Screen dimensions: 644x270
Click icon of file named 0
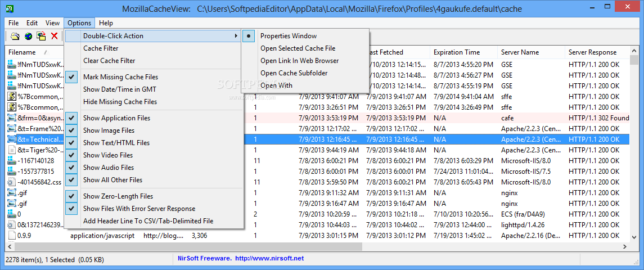click(x=12, y=214)
